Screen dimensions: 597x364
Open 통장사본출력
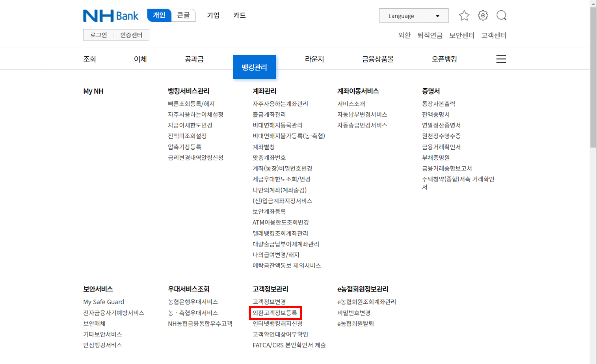click(x=439, y=104)
